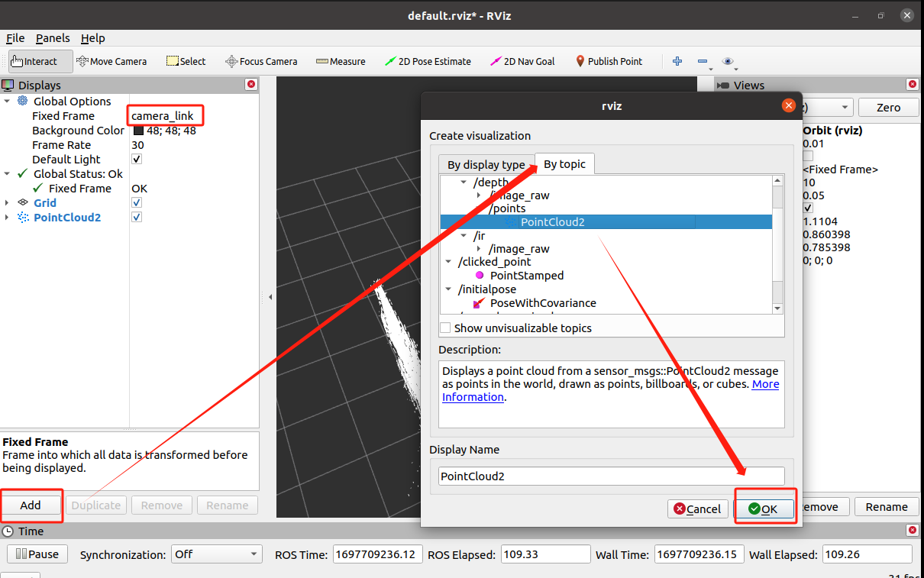This screenshot has height=578, width=924.
Task: Cancel the Create visualization dialog
Action: pos(698,509)
